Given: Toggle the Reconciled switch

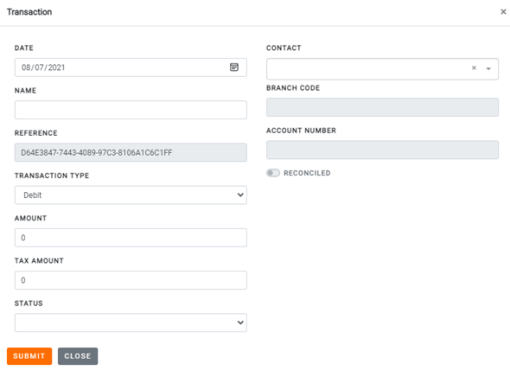Looking at the screenshot, I should point(273,173).
